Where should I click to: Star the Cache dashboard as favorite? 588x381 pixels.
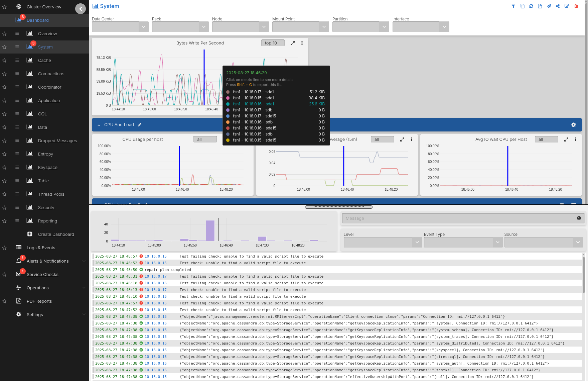tap(4, 61)
